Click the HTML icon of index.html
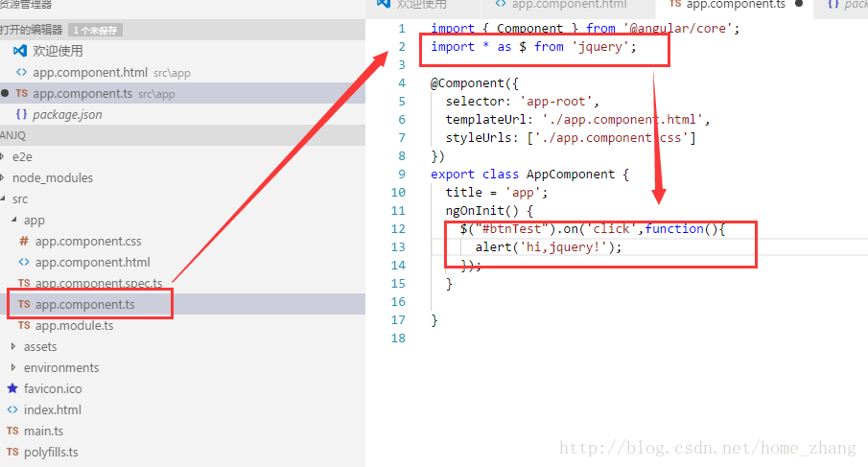868x467 pixels. 12,409
